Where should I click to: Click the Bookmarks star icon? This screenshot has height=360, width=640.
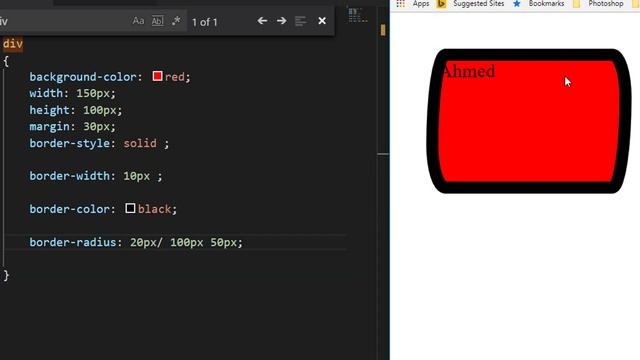[x=517, y=4]
